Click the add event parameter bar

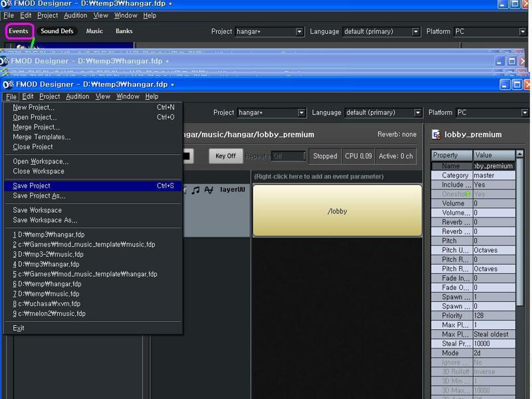337,176
